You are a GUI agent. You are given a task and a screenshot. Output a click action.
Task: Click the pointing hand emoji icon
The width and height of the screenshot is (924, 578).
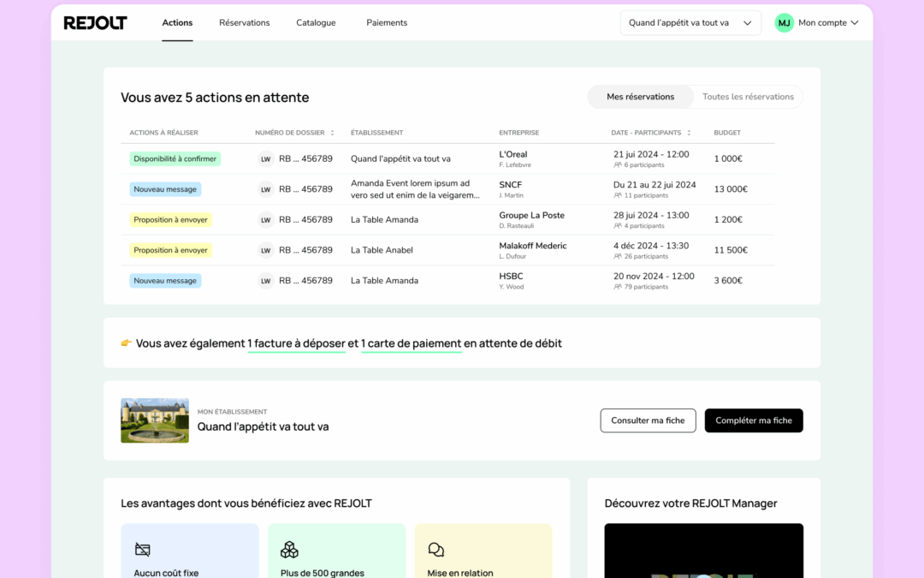(126, 343)
